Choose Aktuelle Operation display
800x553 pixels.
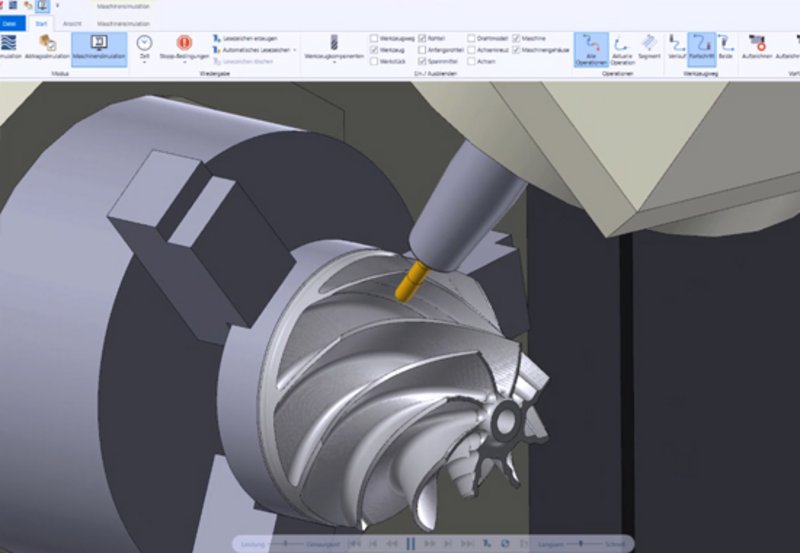coord(623,47)
